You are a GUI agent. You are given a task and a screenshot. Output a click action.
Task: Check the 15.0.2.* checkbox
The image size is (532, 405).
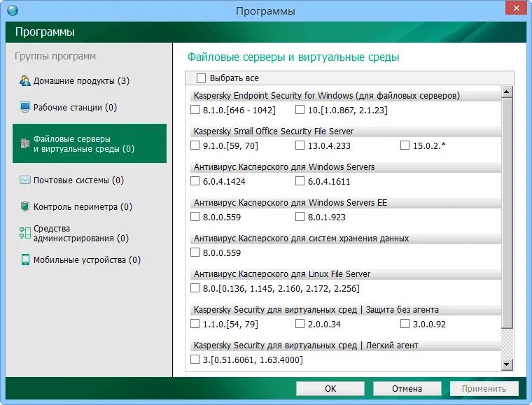tap(405, 145)
